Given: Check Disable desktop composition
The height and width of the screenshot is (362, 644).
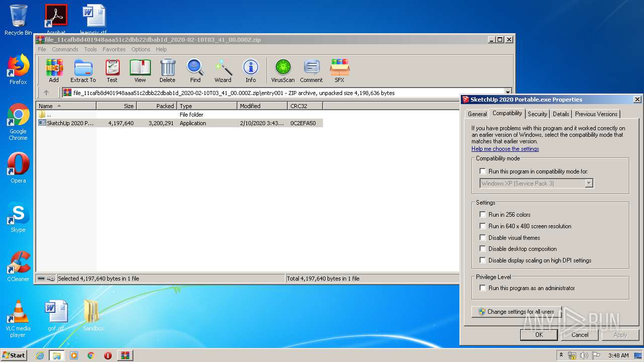Looking at the screenshot, I should (483, 249).
